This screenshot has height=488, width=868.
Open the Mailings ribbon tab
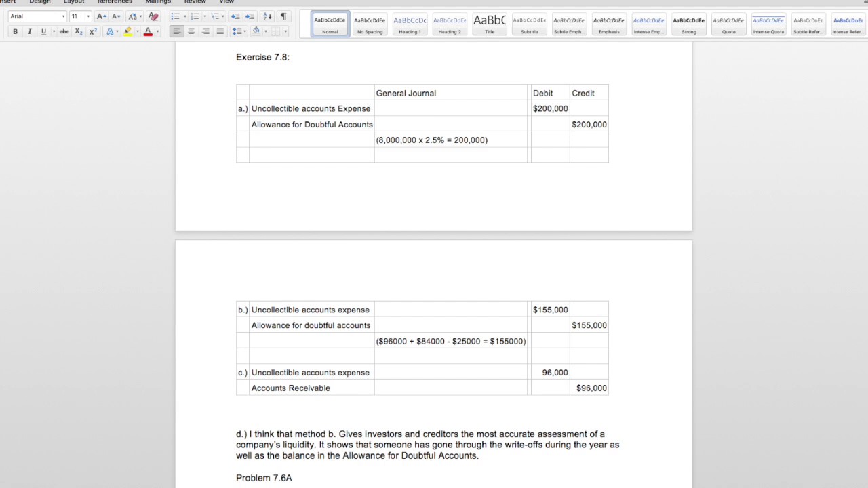pyautogui.click(x=158, y=2)
